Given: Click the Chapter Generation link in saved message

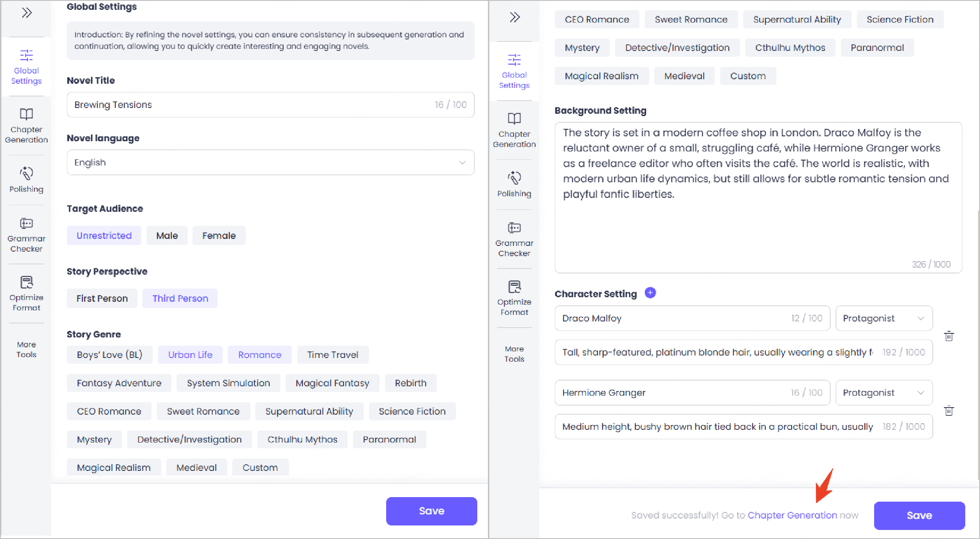Looking at the screenshot, I should [792, 515].
